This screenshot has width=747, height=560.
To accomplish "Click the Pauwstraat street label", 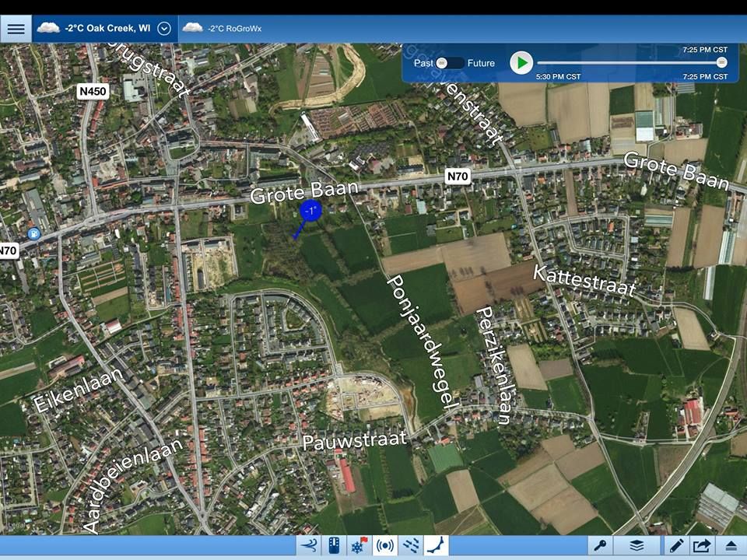I will (x=355, y=440).
